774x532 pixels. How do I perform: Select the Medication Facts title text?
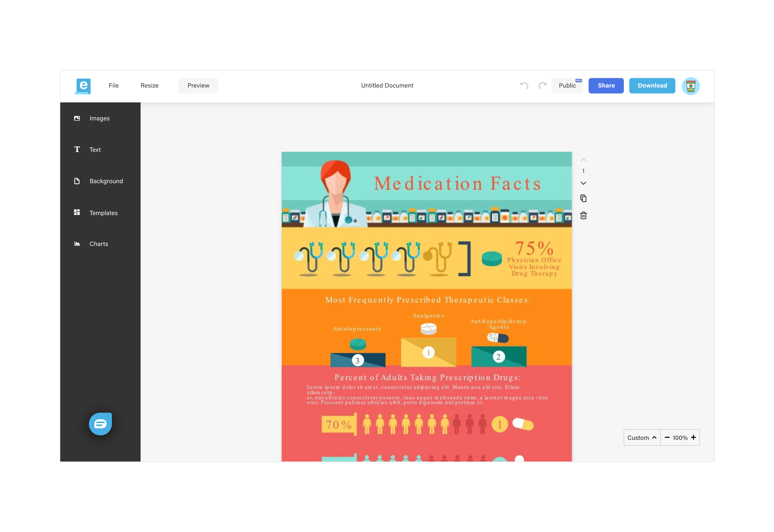pos(457,183)
